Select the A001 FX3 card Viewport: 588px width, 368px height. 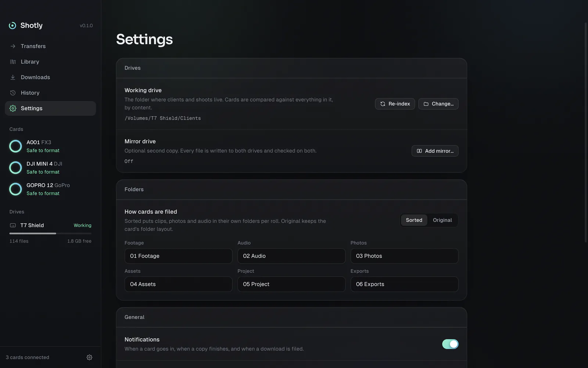50,146
